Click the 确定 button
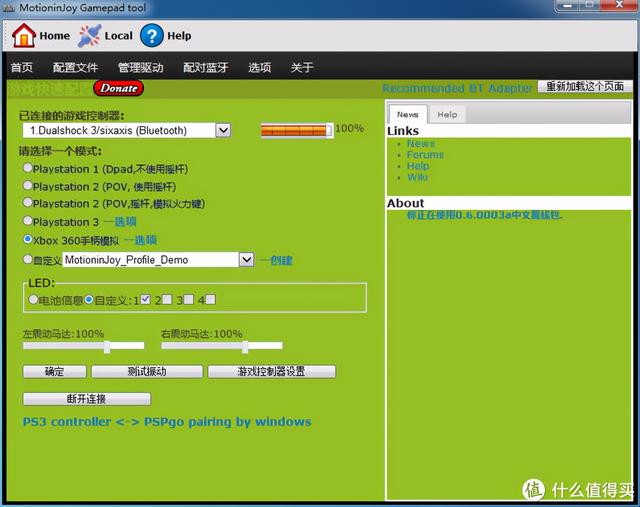This screenshot has height=507, width=640. (x=55, y=371)
